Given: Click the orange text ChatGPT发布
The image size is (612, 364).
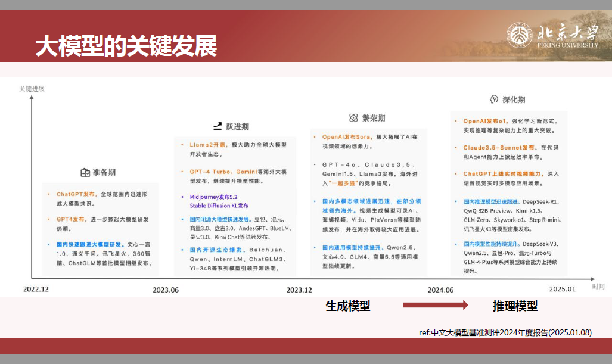Looking at the screenshot, I should 76,194.
